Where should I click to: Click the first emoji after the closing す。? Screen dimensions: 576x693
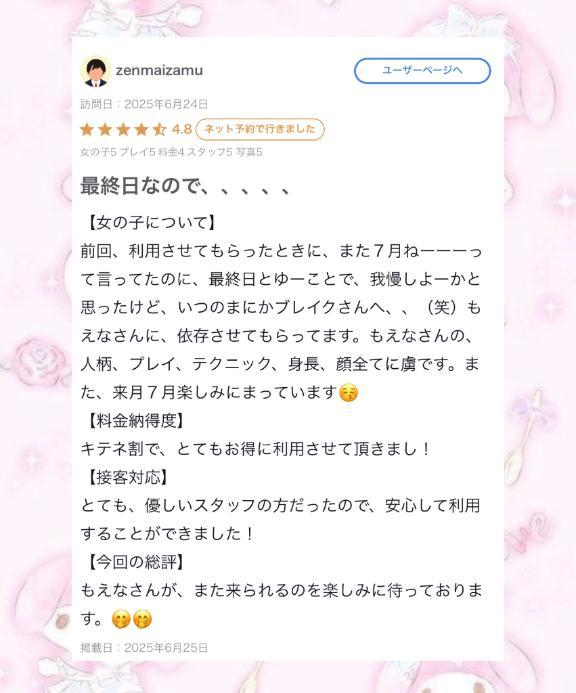pos(121,619)
